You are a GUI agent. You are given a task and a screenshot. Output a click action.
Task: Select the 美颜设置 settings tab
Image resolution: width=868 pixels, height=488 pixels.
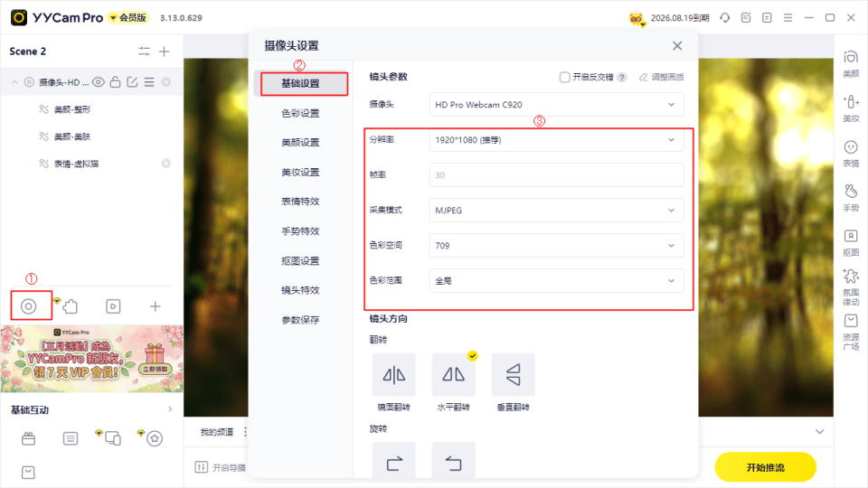[x=300, y=143]
